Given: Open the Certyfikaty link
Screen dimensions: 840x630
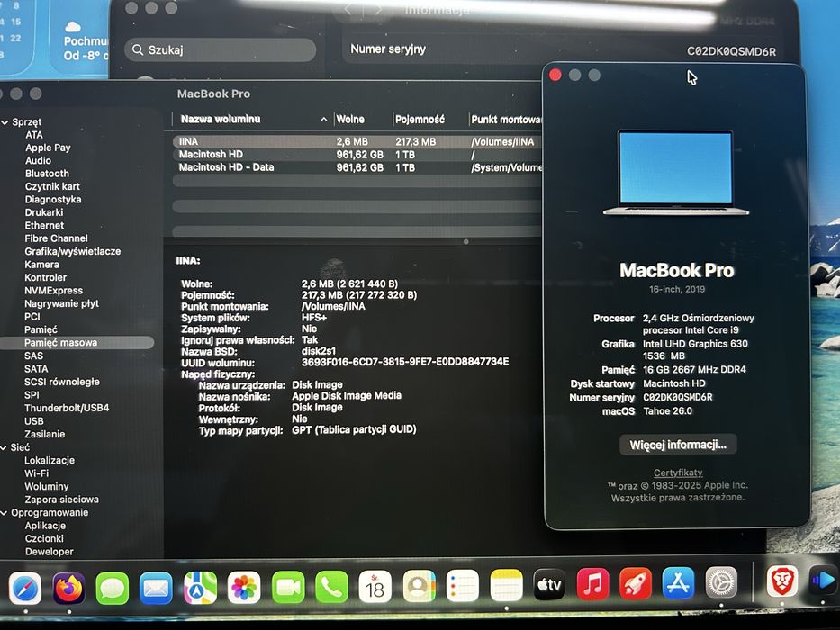Looking at the screenshot, I should 678,472.
